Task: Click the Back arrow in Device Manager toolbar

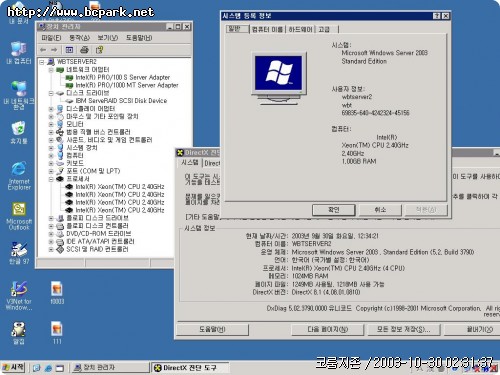Action: [43, 50]
